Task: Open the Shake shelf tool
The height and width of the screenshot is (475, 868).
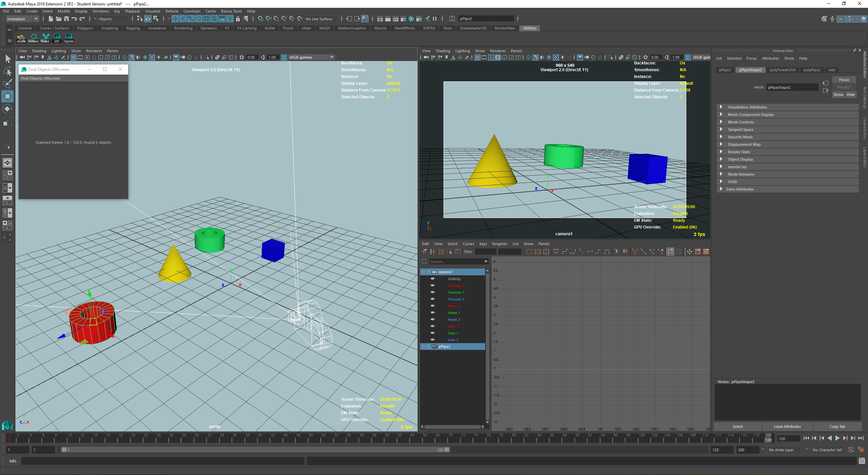Action: coord(45,38)
